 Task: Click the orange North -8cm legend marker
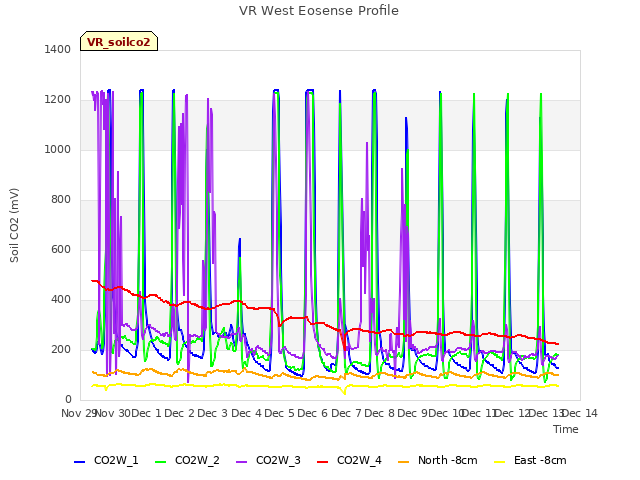(403, 461)
